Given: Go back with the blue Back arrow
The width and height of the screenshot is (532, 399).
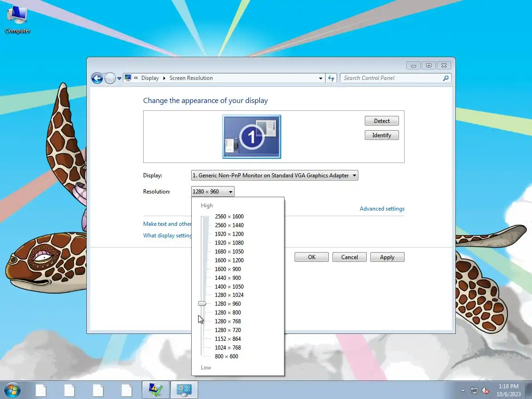Looking at the screenshot, I should 97,79.
